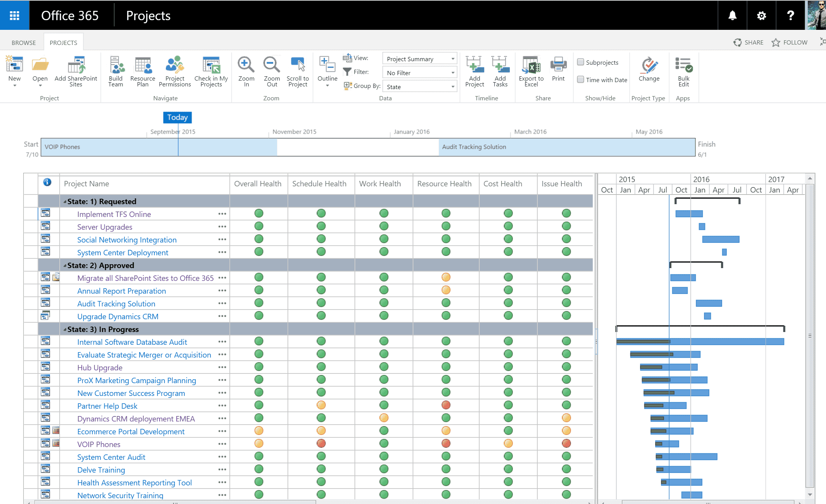826x504 pixels.
Task: Select the PROJECTS ribbon tab
Action: click(x=64, y=43)
